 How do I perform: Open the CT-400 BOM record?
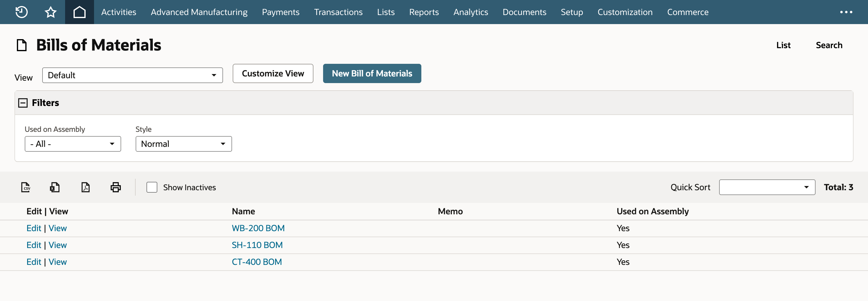click(257, 262)
